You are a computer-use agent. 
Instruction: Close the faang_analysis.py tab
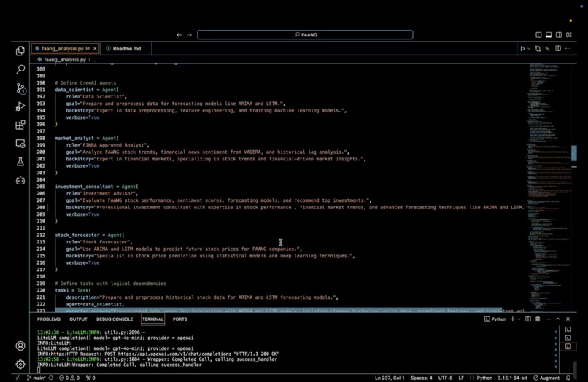coord(95,49)
